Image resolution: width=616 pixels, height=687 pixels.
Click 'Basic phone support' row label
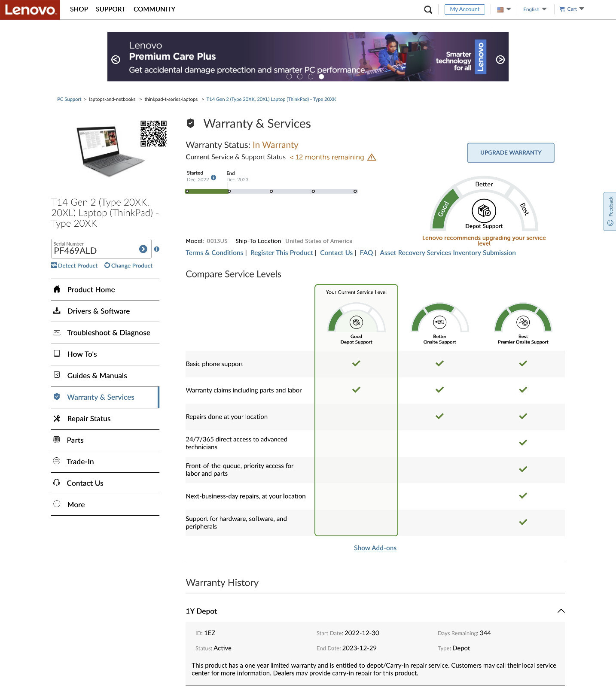214,364
